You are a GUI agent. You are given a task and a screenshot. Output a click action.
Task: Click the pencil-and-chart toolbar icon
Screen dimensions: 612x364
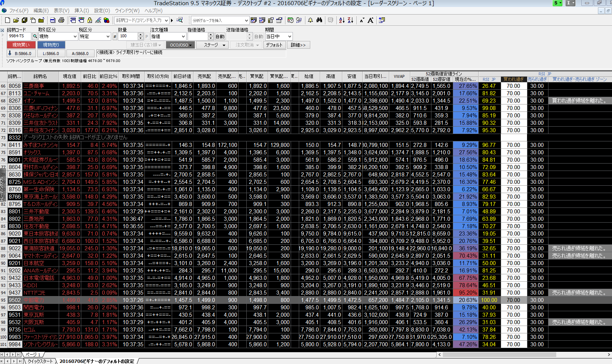tap(98, 20)
